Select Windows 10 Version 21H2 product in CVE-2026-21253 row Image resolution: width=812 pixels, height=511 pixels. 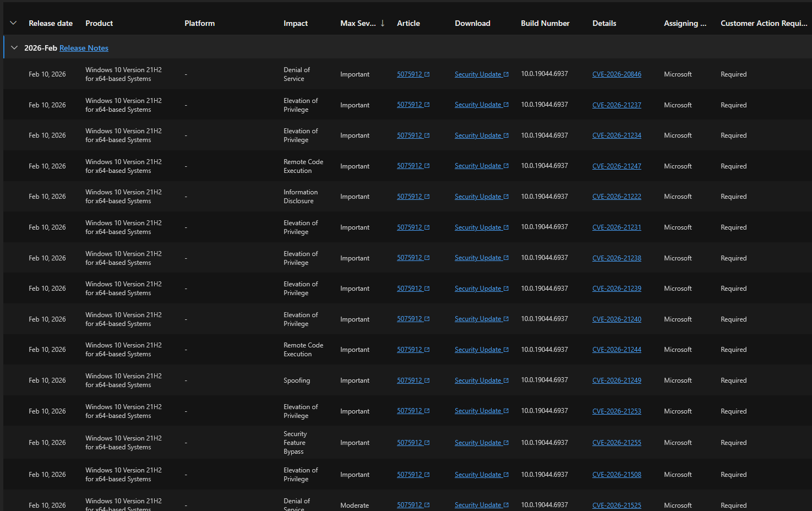[123, 411]
